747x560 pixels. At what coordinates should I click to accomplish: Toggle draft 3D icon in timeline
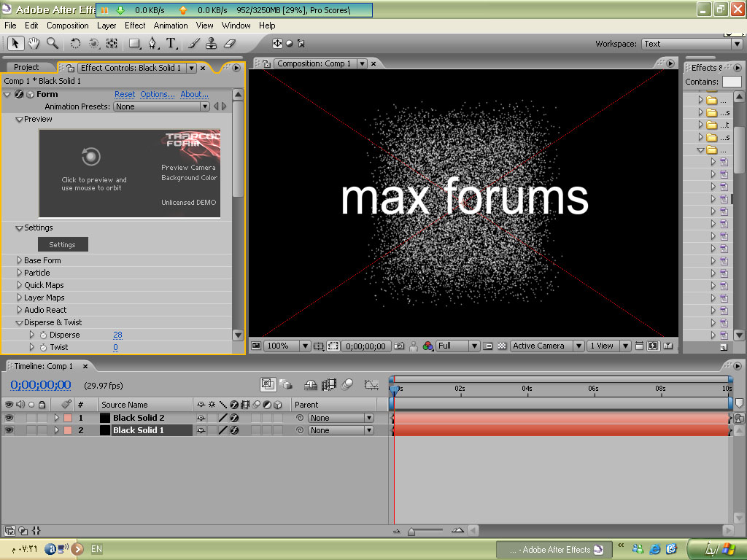point(286,384)
